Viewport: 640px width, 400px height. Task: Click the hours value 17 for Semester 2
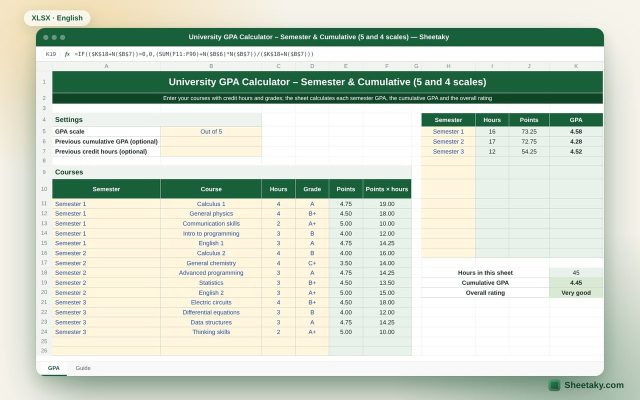[x=492, y=141]
